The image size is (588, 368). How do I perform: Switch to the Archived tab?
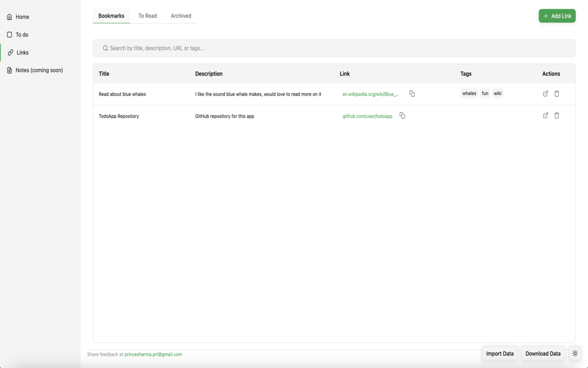181,16
